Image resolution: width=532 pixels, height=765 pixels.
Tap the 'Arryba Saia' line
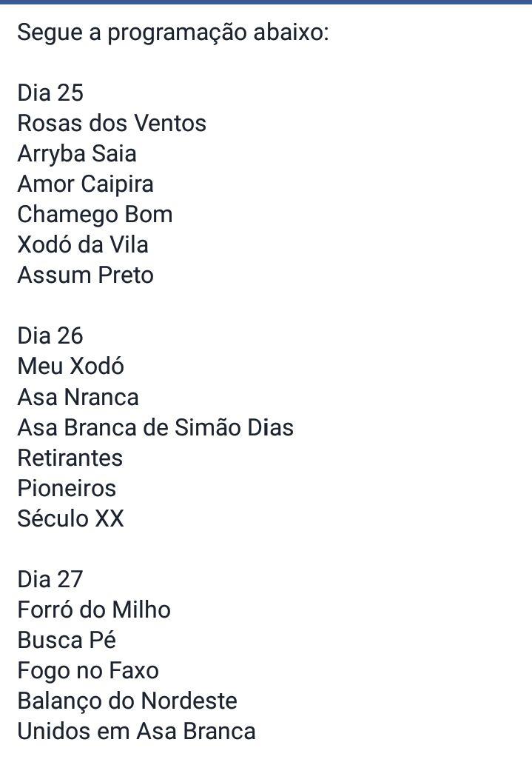coord(77,154)
